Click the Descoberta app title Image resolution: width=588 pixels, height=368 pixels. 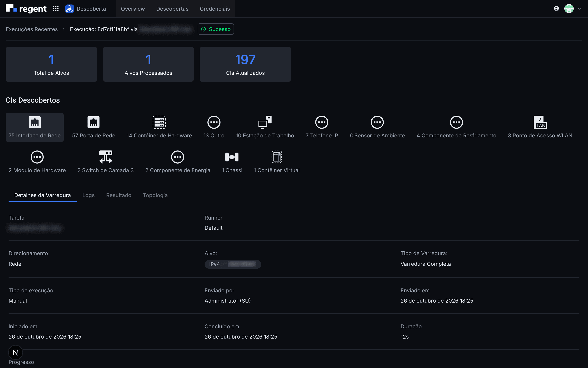click(91, 9)
